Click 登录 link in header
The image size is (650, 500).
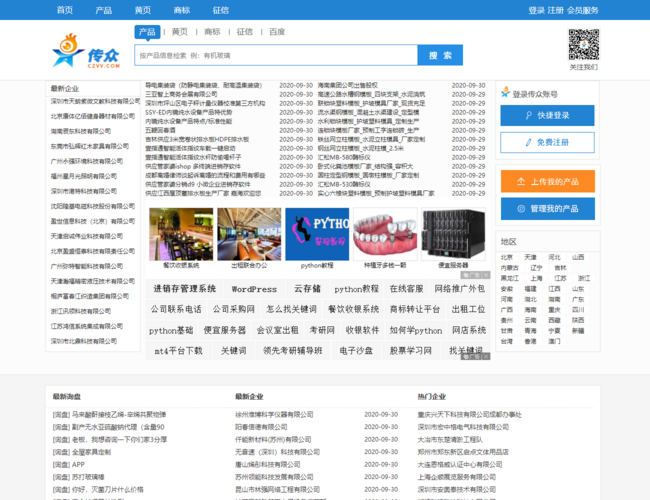tap(536, 10)
